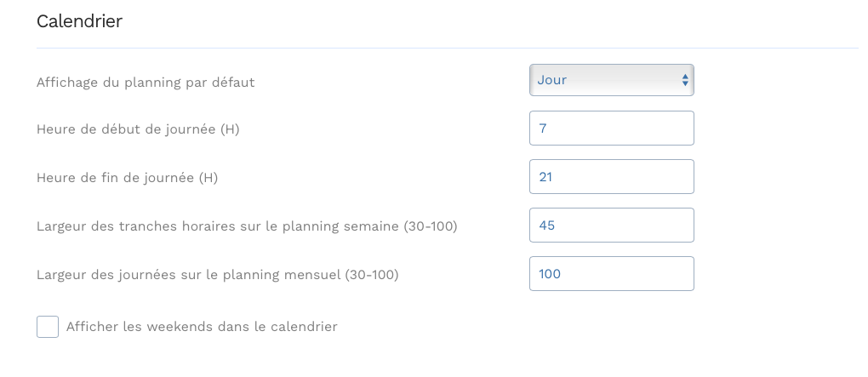Click the 'Afficher les weekends dans le calendrier' label
The height and width of the screenshot is (377, 868).
click(x=202, y=327)
